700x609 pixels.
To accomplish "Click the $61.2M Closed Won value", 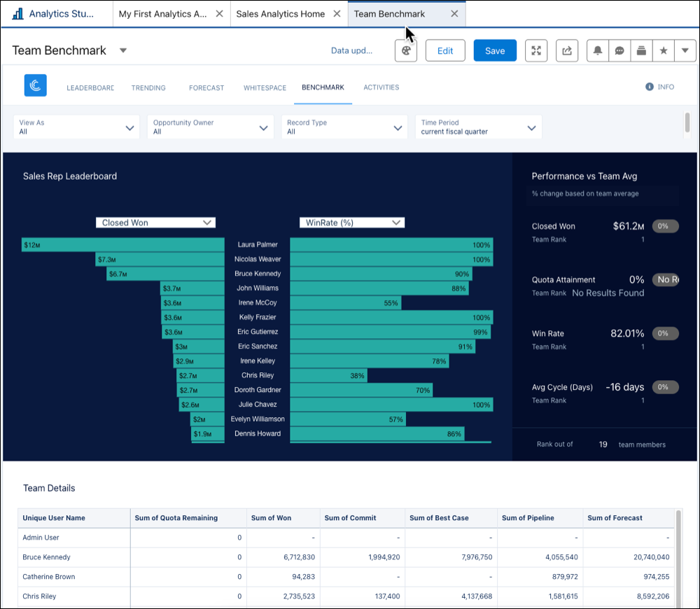I will click(x=628, y=226).
